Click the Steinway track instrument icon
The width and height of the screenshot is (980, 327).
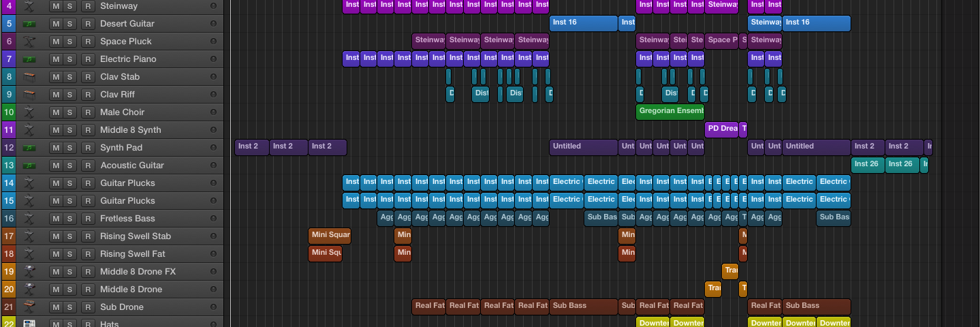pyautogui.click(x=29, y=5)
